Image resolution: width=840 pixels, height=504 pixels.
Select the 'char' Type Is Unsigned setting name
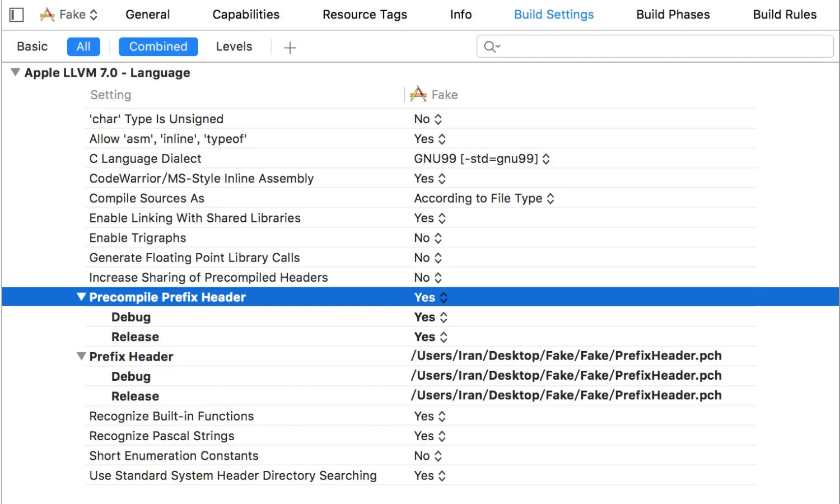pyautogui.click(x=156, y=119)
